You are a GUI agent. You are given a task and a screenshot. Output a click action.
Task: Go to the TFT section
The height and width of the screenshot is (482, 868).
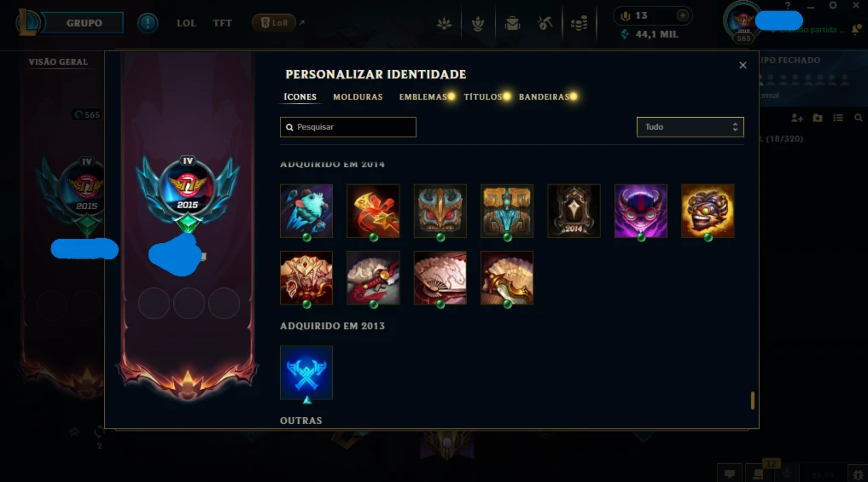pos(223,23)
